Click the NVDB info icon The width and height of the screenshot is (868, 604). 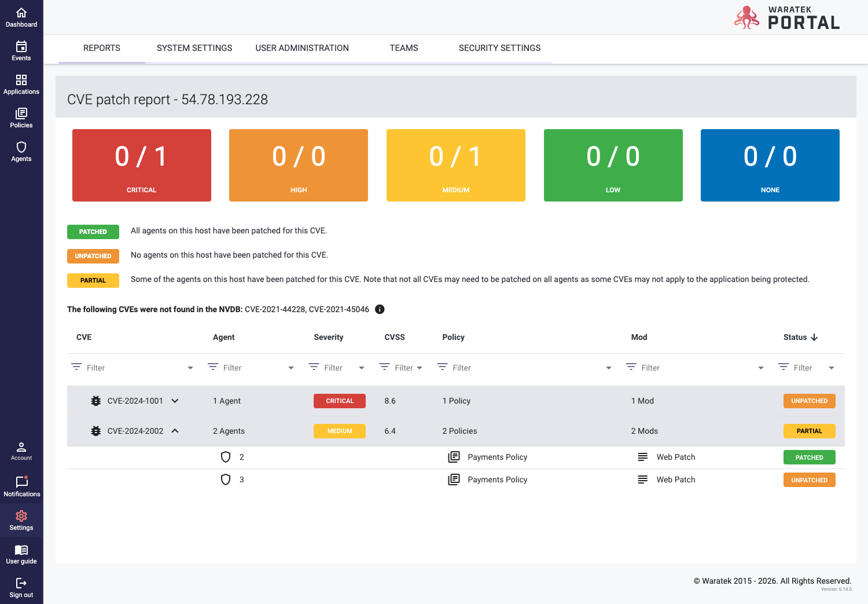[x=380, y=309]
